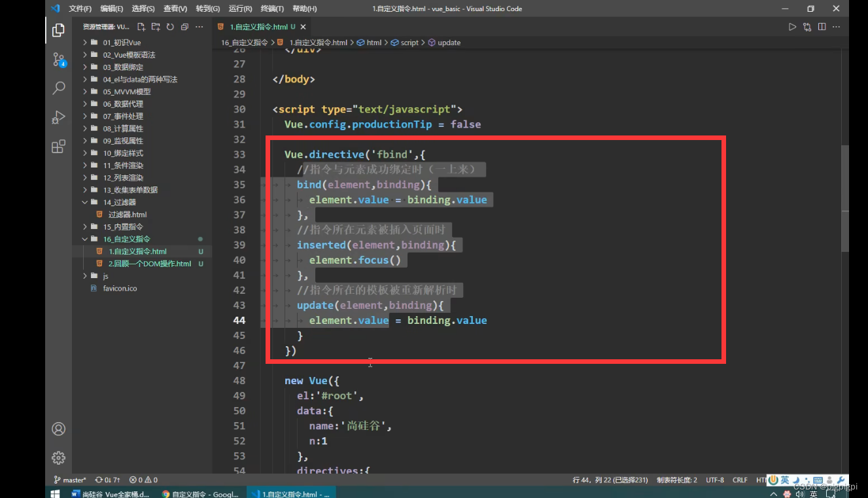Click the VS Code taskbar item
The height and width of the screenshot is (498, 868).
(290, 494)
